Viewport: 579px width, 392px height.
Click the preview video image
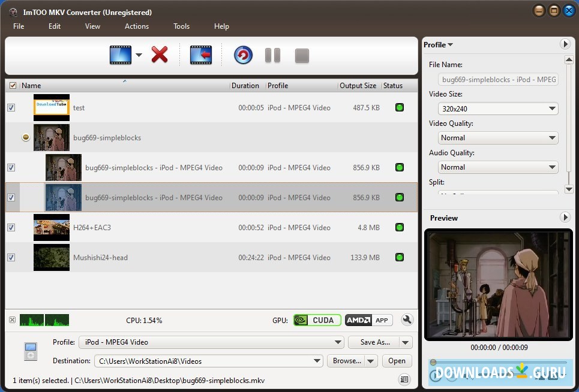coord(499,284)
